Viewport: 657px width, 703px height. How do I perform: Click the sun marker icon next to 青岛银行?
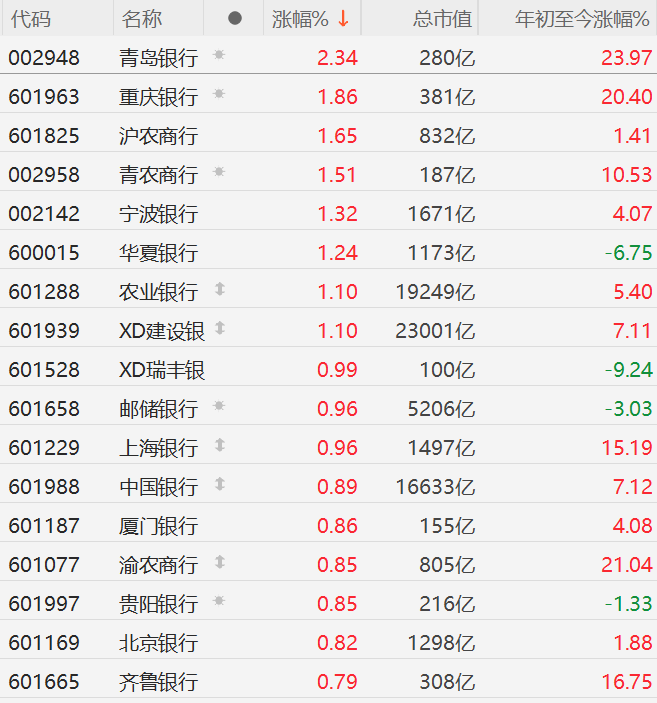tap(219, 55)
